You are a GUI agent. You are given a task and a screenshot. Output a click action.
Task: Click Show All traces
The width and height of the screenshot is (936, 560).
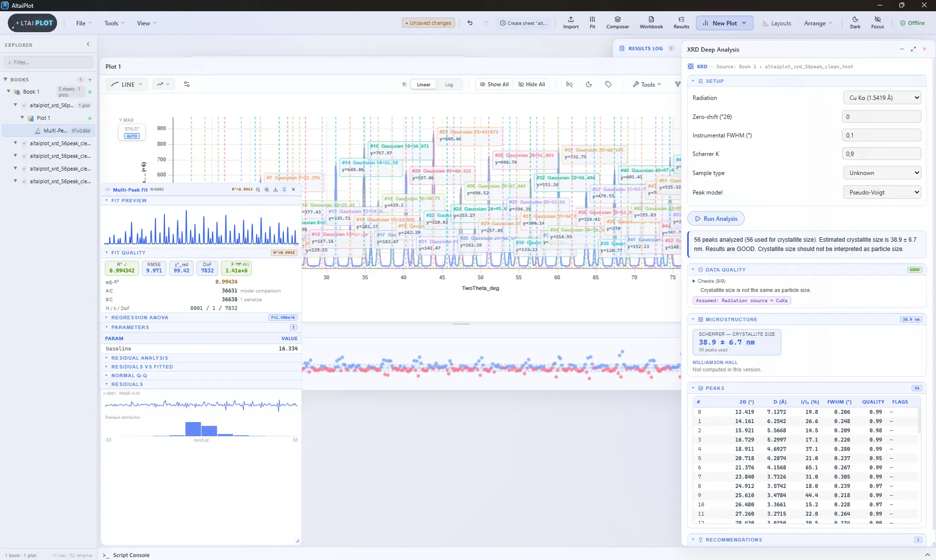coord(494,84)
